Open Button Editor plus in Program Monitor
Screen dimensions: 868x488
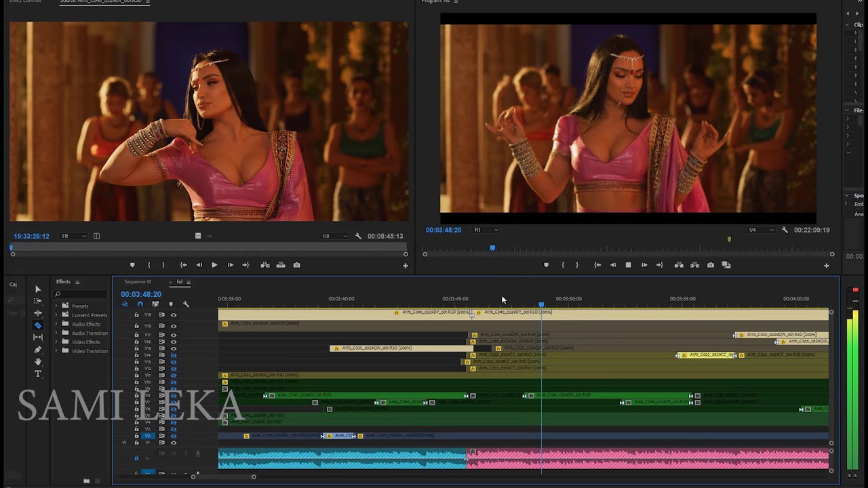826,266
